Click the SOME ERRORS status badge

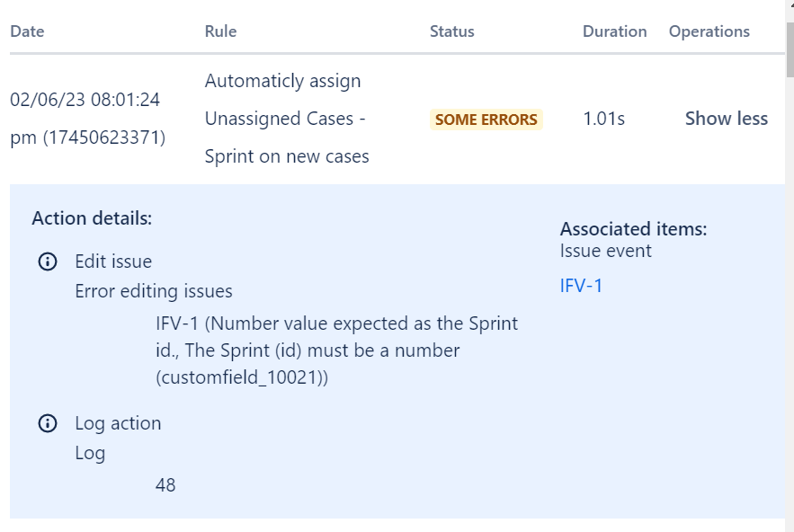pyautogui.click(x=486, y=120)
